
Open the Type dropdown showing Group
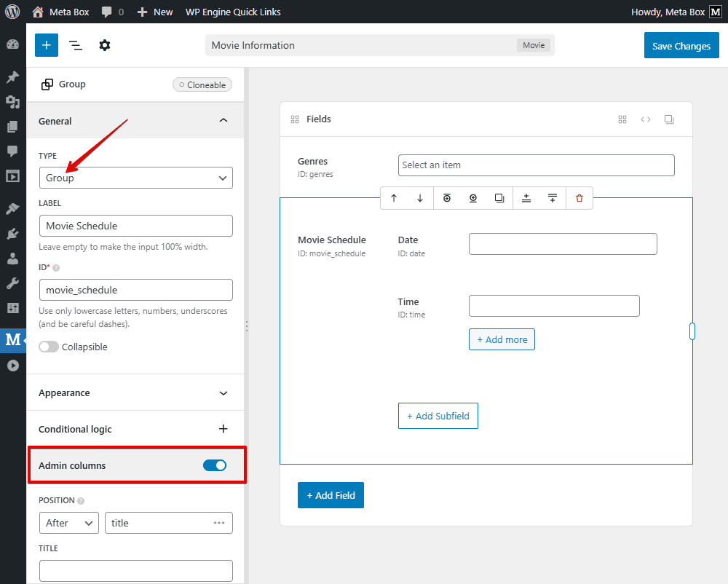(x=136, y=178)
